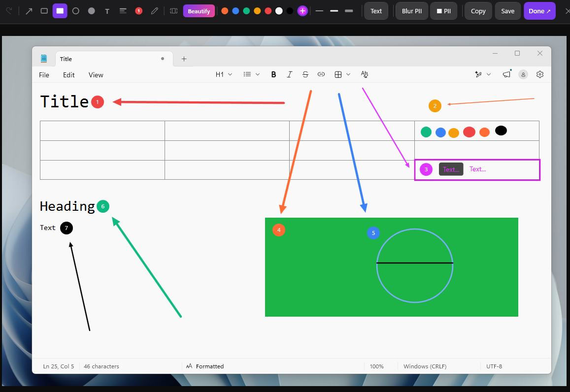Image resolution: width=570 pixels, height=392 pixels.
Task: Open the View menu in Notepad
Action: 96,75
